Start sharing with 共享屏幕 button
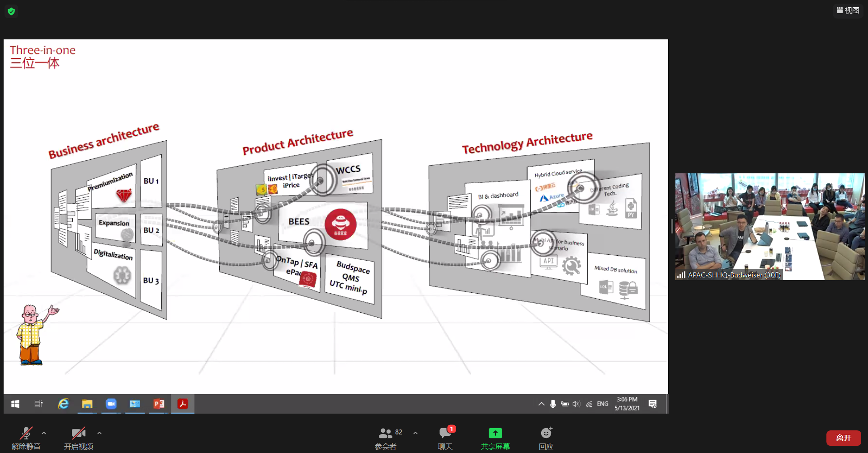868x453 pixels. [x=495, y=438]
